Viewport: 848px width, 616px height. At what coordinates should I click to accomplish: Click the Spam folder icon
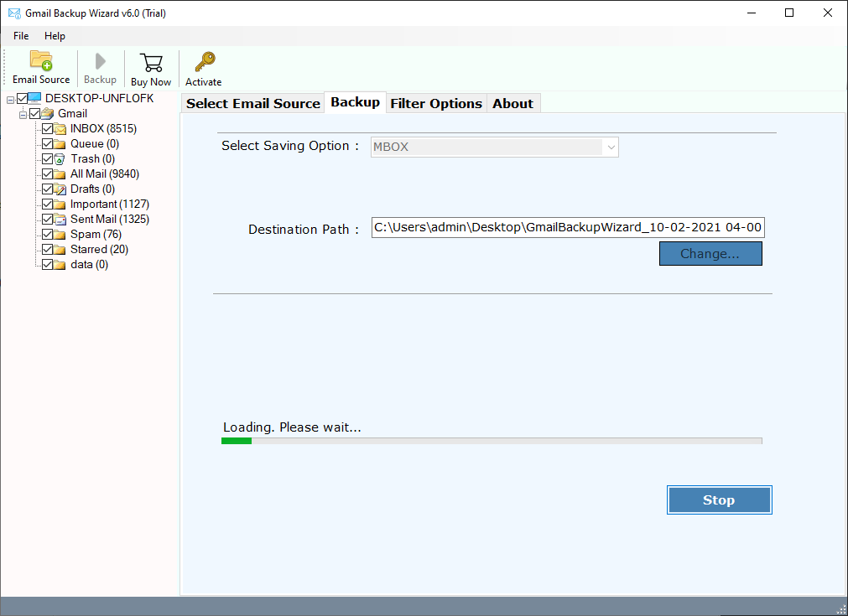(x=60, y=235)
